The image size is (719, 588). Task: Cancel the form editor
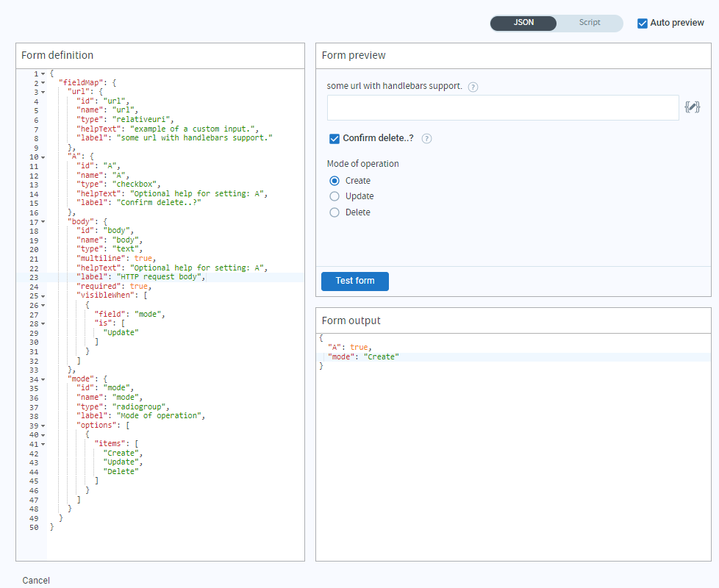pyautogui.click(x=36, y=580)
